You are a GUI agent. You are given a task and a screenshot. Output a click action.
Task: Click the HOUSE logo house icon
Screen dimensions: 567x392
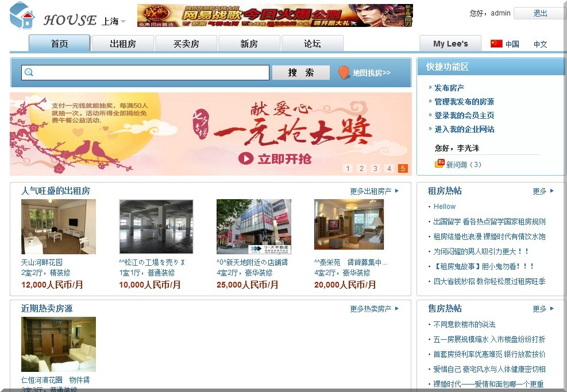[x=22, y=15]
